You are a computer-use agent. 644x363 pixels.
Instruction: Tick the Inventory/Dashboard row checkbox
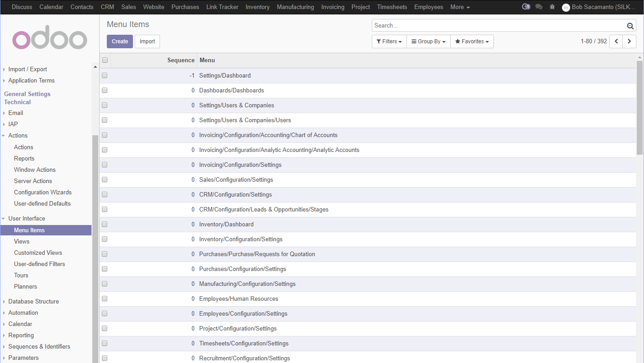105,224
